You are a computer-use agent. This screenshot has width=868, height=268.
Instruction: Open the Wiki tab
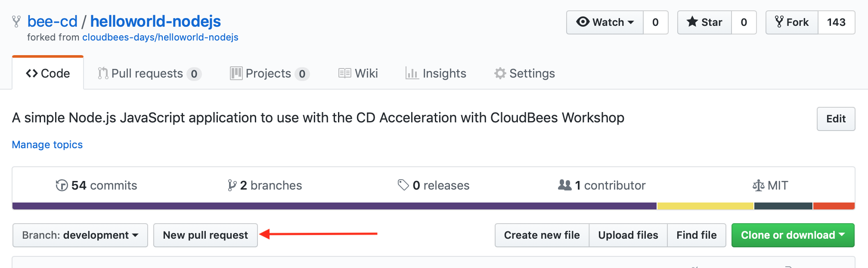(358, 74)
